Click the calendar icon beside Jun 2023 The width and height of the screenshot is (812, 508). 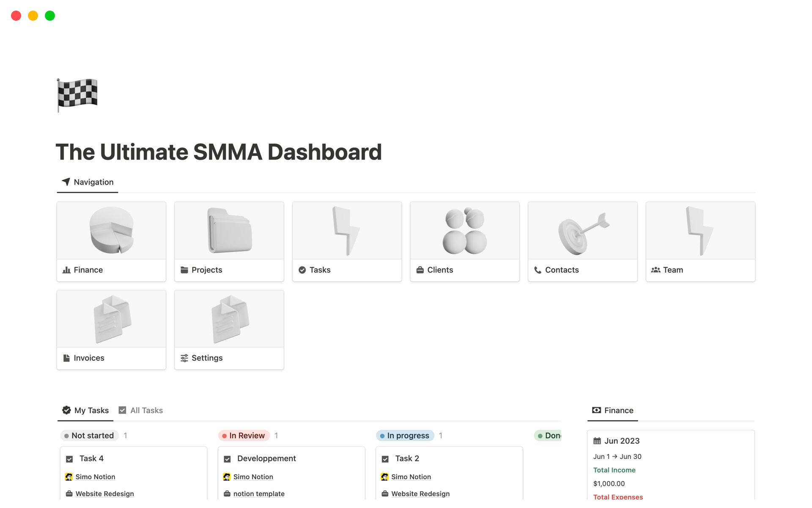(x=597, y=441)
